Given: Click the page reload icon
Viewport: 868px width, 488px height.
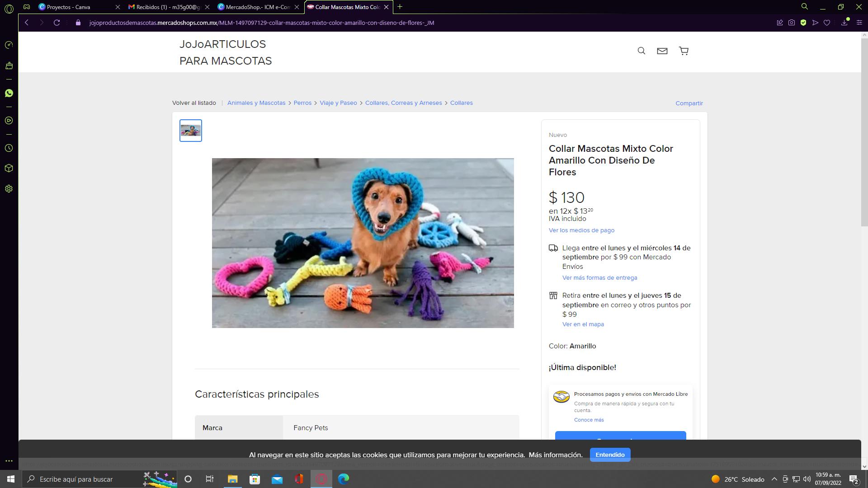Looking at the screenshot, I should [x=57, y=23].
